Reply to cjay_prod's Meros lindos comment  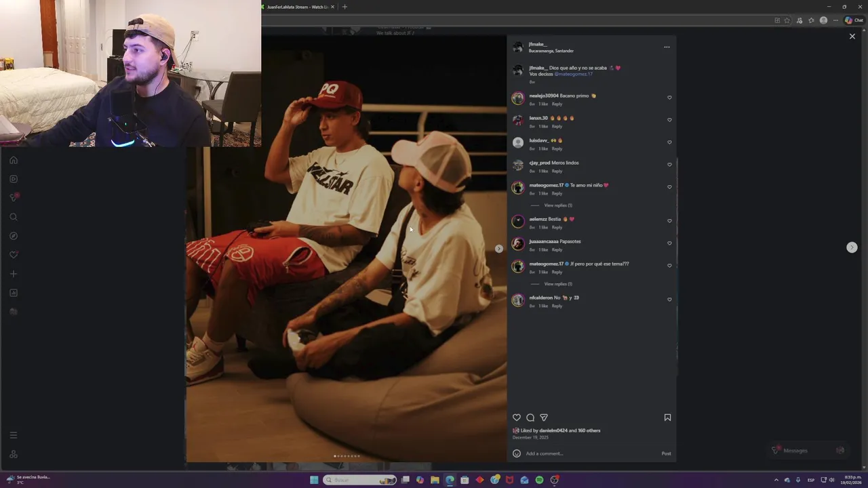click(557, 171)
